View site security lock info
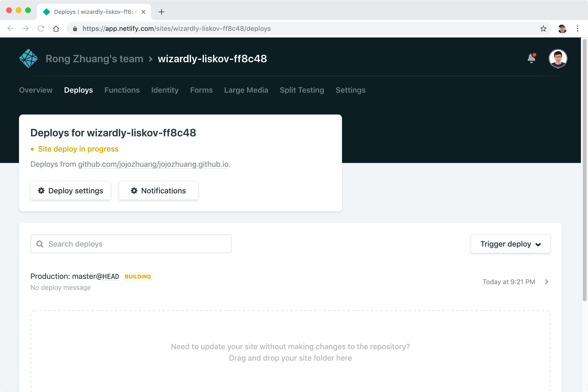Screen dimensions: 588x392 [x=75, y=29]
